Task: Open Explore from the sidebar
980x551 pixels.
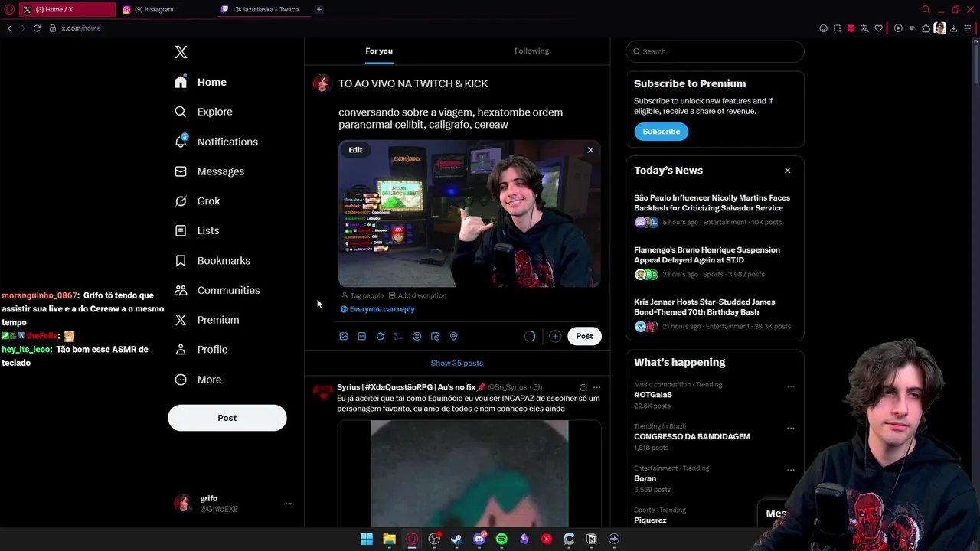Action: (x=204, y=112)
